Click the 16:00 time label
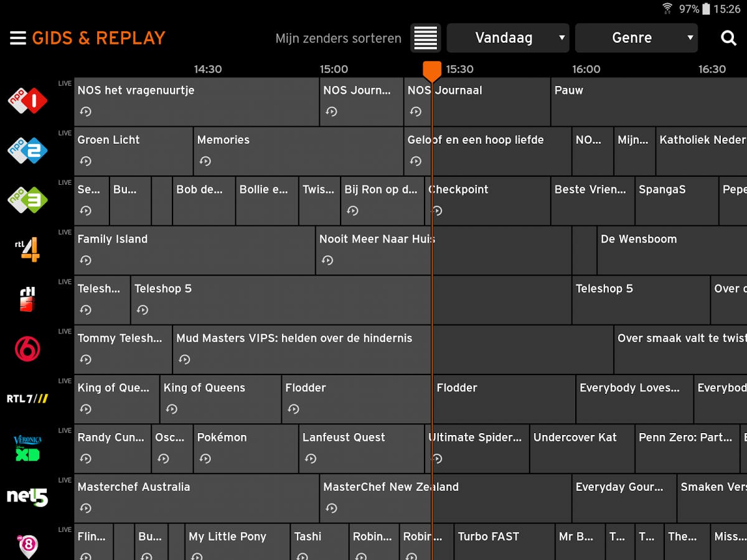The width and height of the screenshot is (747, 560). click(x=586, y=69)
